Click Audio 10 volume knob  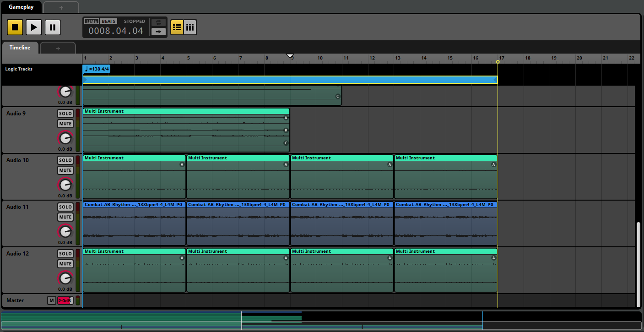tap(65, 184)
